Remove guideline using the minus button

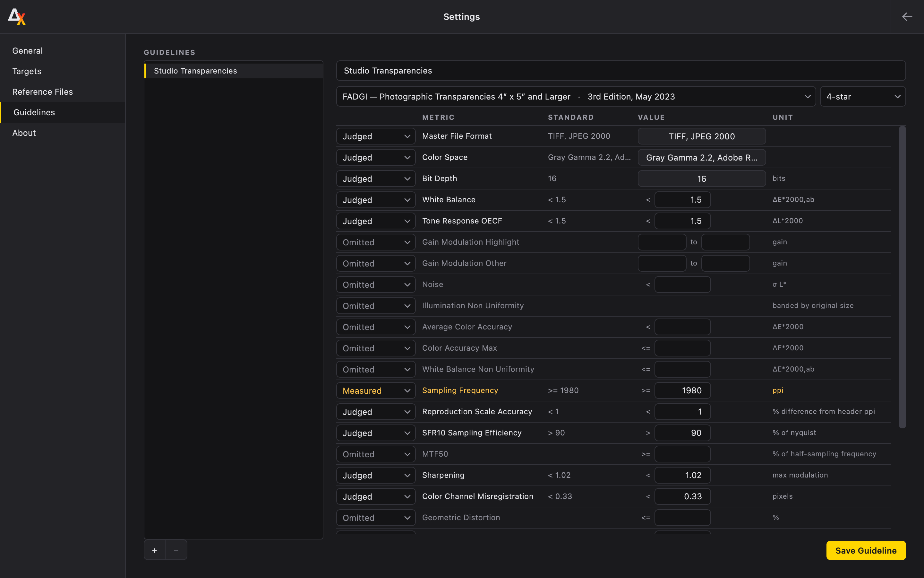176,550
